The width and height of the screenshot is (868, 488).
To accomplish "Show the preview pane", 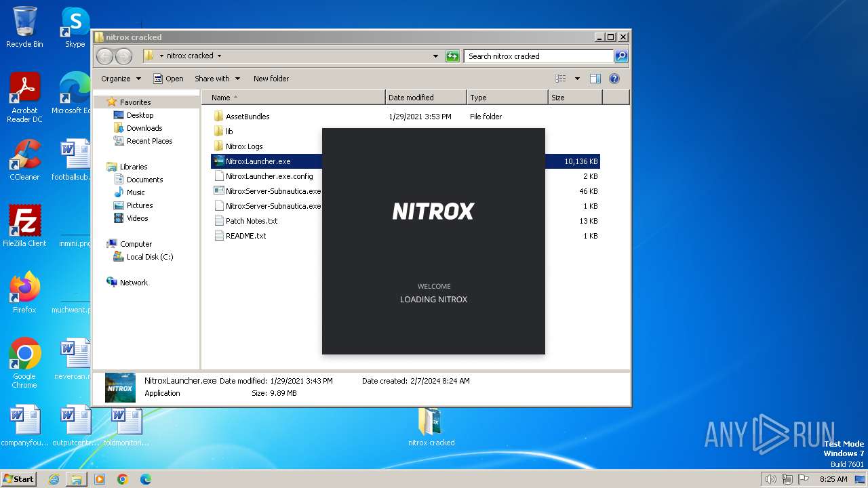I will 595,79.
